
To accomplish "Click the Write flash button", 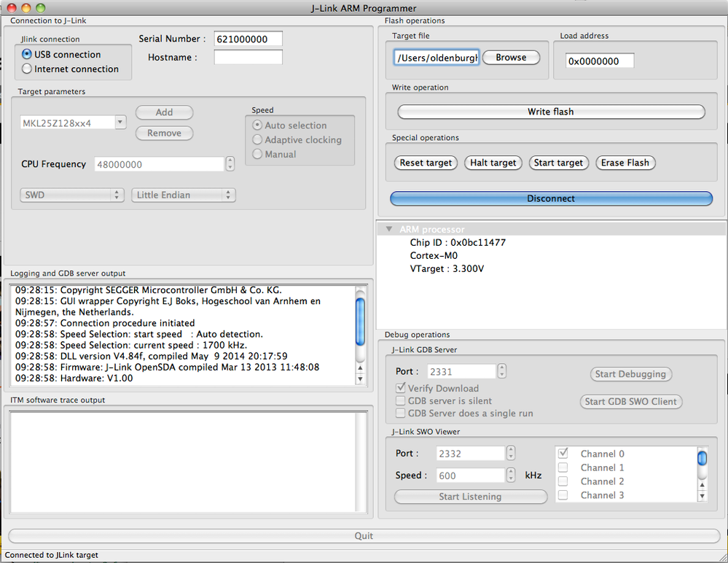I will click(551, 112).
